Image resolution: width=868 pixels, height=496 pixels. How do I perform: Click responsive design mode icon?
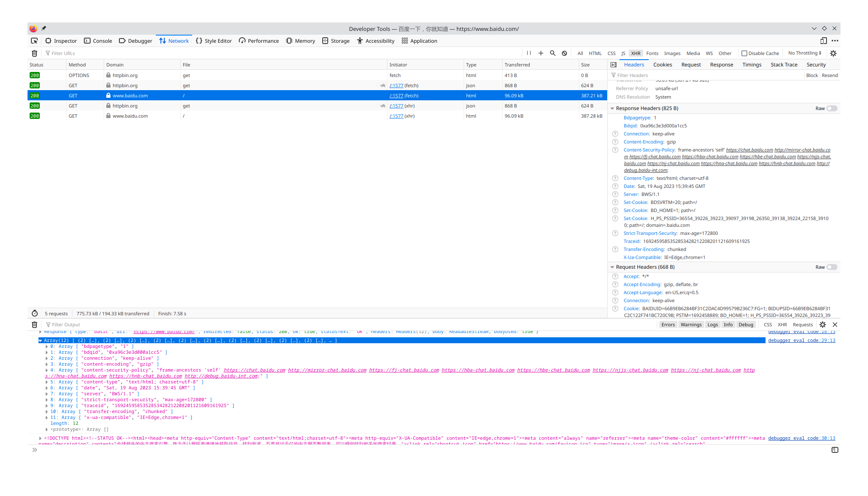click(x=824, y=41)
